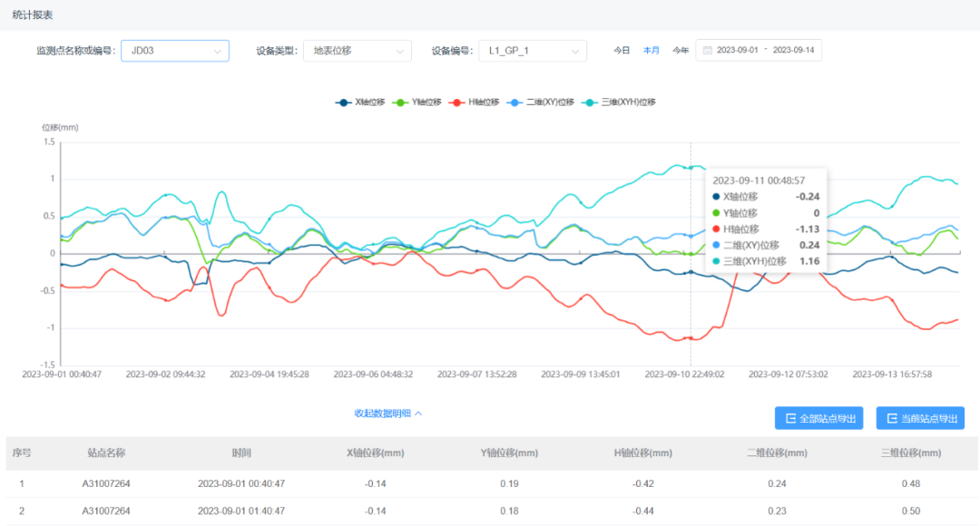Open the 监测点名称或编号 dropdown showing JD03

tap(175, 51)
